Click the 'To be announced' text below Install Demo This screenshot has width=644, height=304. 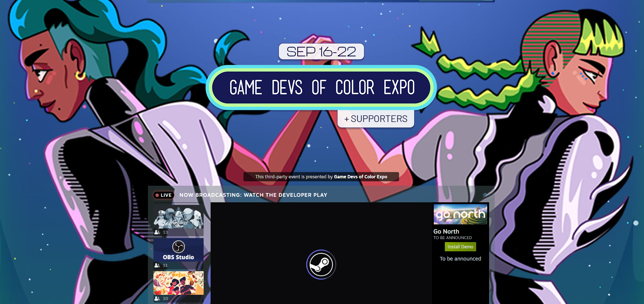tap(460, 259)
